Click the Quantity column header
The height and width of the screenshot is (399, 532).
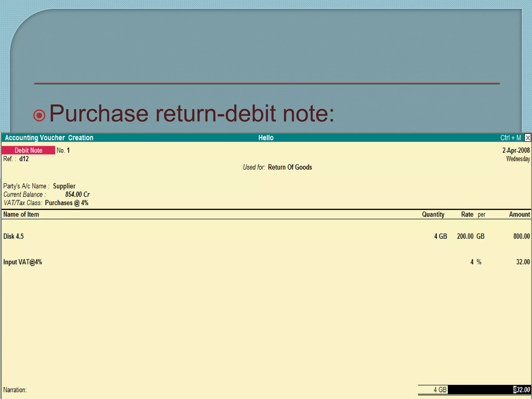[x=433, y=214]
